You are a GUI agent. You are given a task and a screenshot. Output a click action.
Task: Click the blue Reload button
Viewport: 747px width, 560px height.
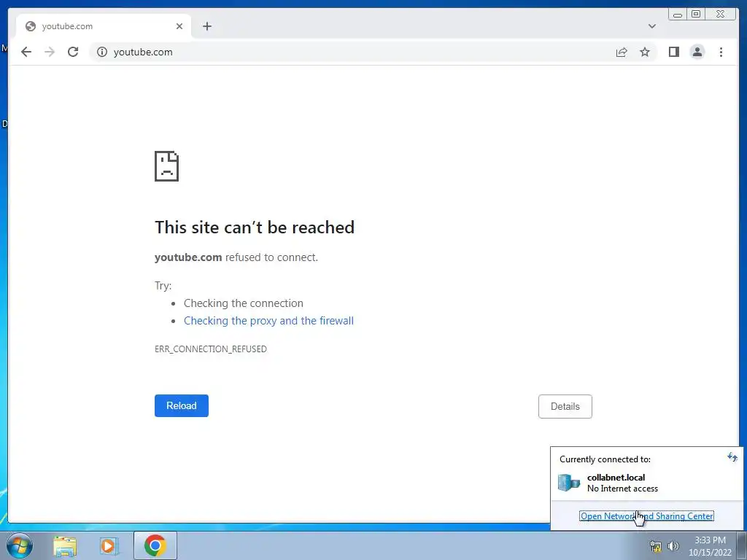coord(182,405)
